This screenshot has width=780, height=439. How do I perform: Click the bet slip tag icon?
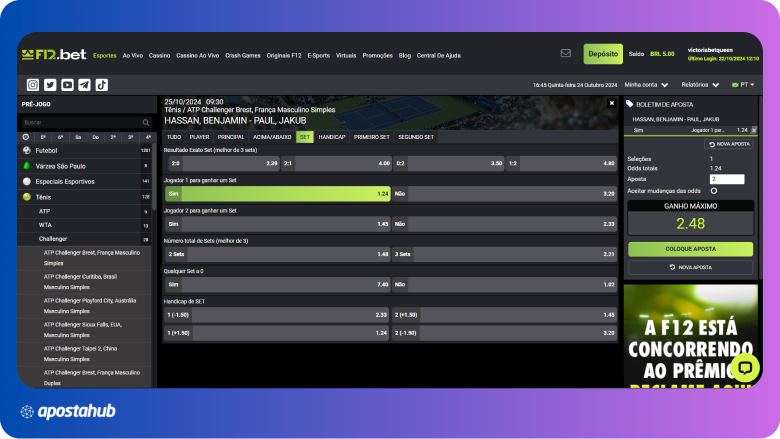[x=630, y=104]
